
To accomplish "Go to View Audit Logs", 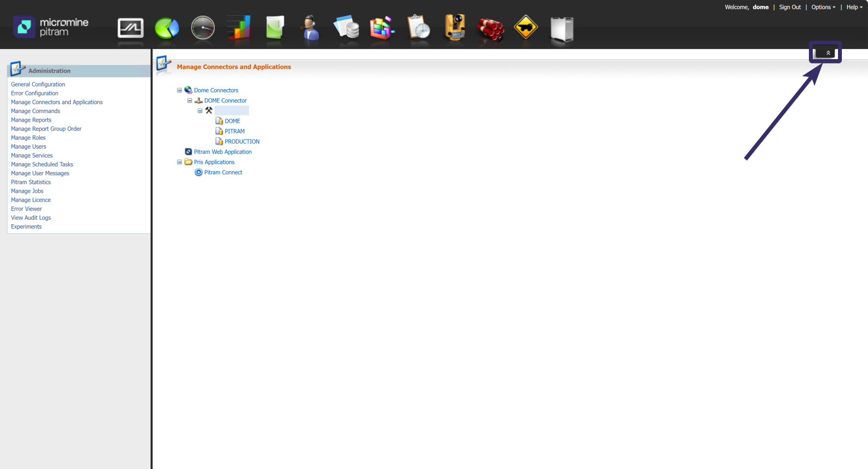I will point(31,218).
